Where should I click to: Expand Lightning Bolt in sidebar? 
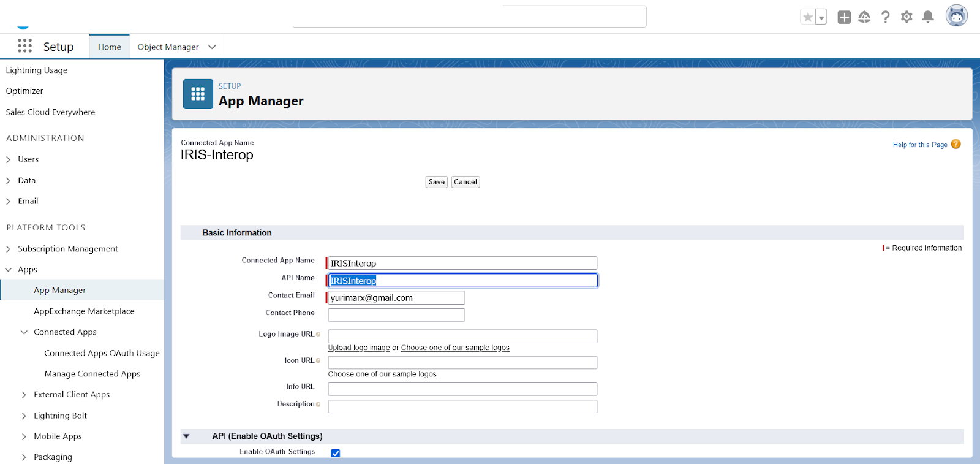(x=24, y=416)
